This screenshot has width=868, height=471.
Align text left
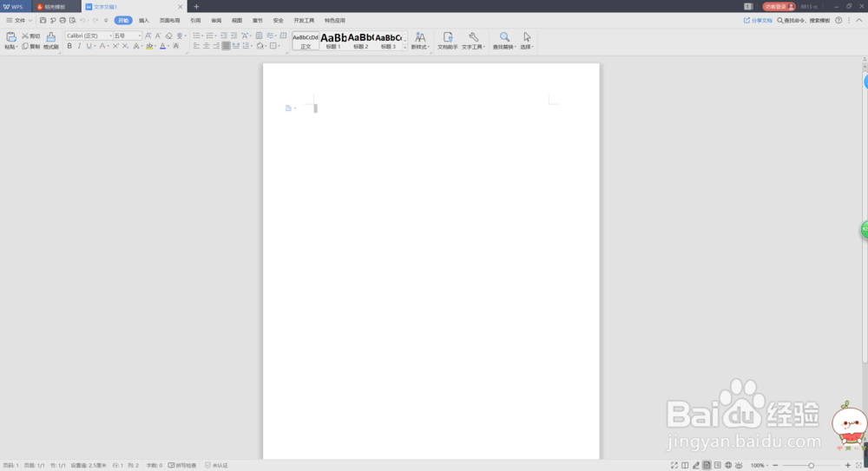(196, 46)
